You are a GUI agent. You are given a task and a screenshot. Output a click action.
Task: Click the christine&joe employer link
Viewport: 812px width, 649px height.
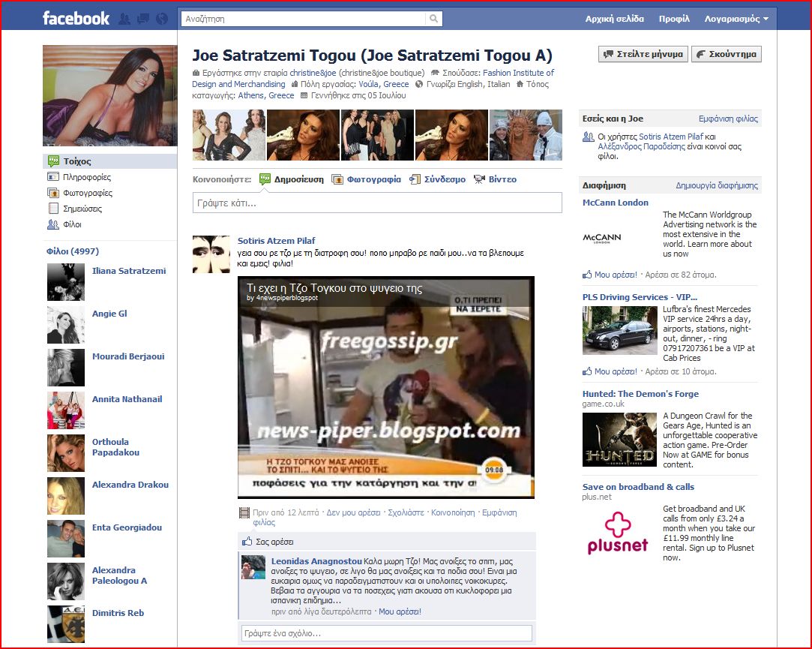click(x=313, y=73)
